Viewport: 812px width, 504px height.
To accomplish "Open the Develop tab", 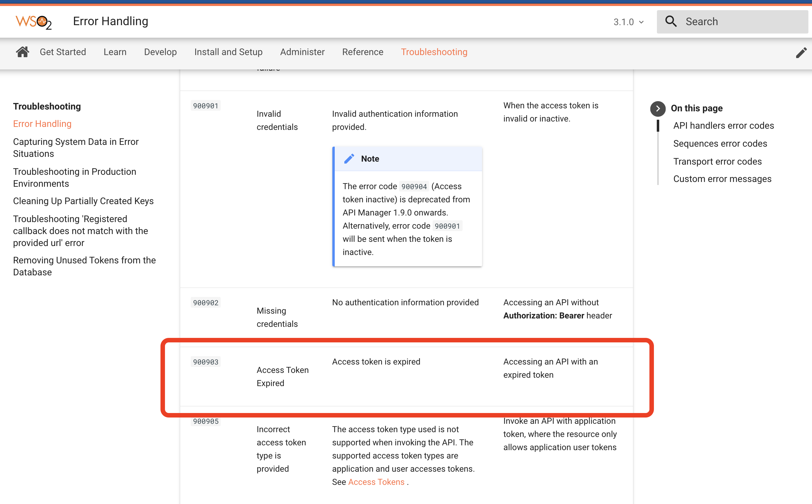I will (160, 52).
